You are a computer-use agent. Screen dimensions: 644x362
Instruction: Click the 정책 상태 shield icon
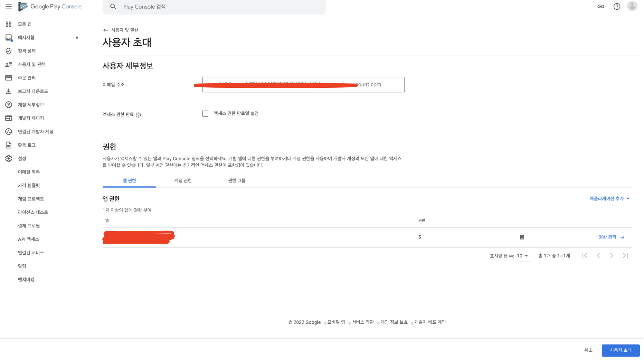pyautogui.click(x=9, y=51)
